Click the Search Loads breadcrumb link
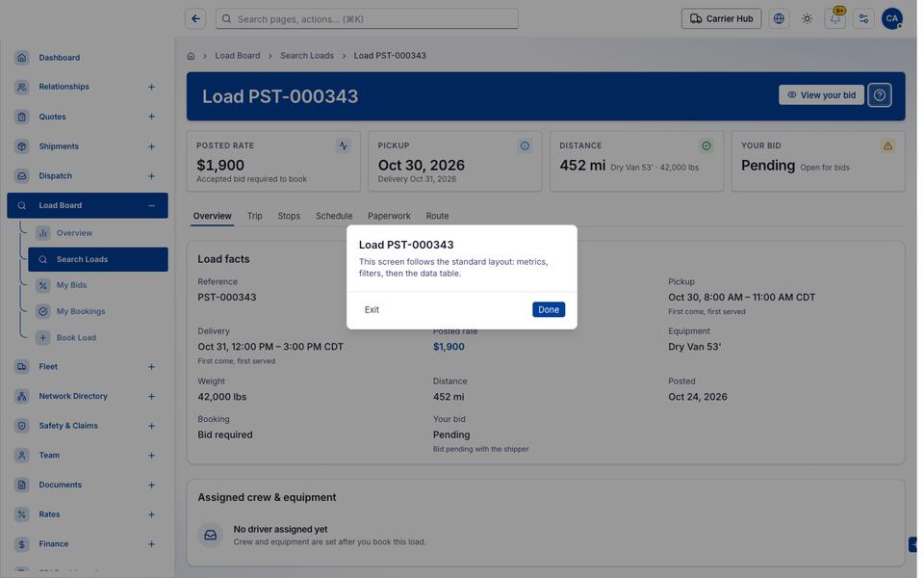 (307, 56)
